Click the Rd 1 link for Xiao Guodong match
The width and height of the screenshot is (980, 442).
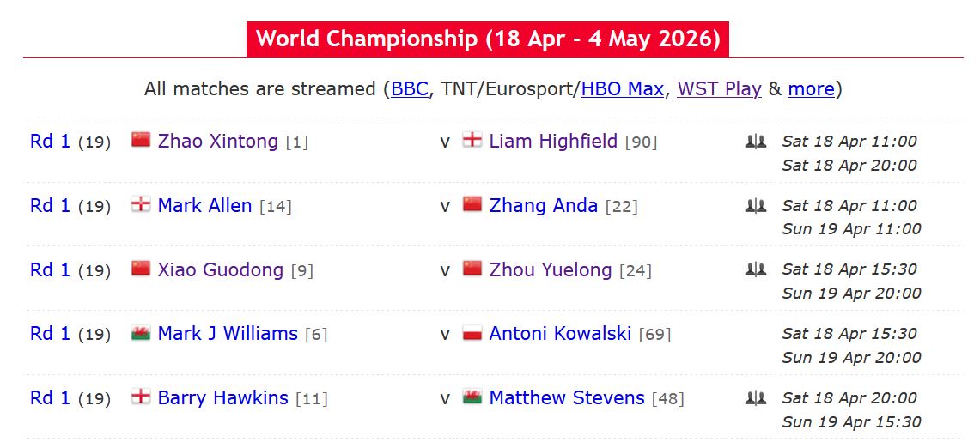click(50, 269)
